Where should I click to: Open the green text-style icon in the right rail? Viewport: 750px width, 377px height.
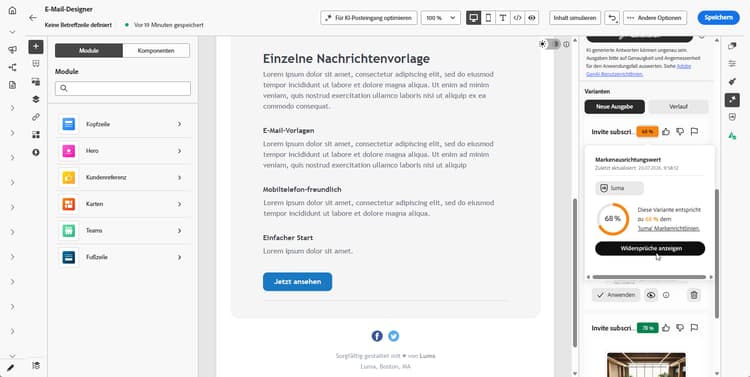[x=732, y=135]
